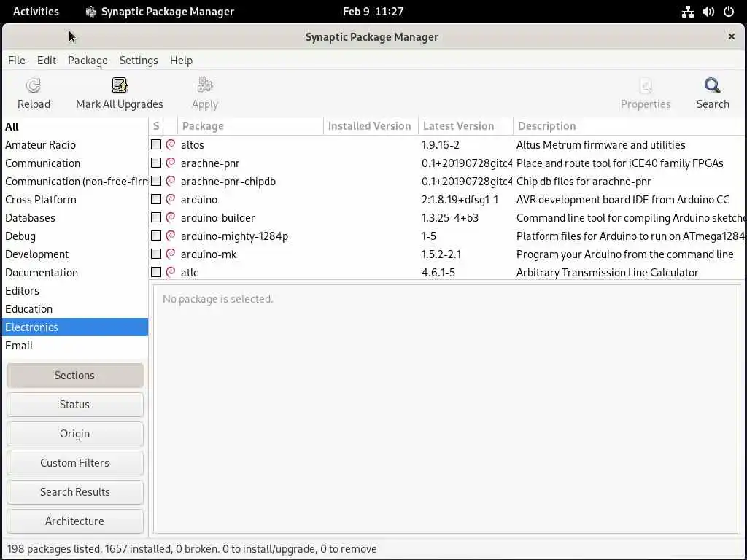Select the 'Arbitrary Transmission Line Calculator' description

(x=608, y=273)
